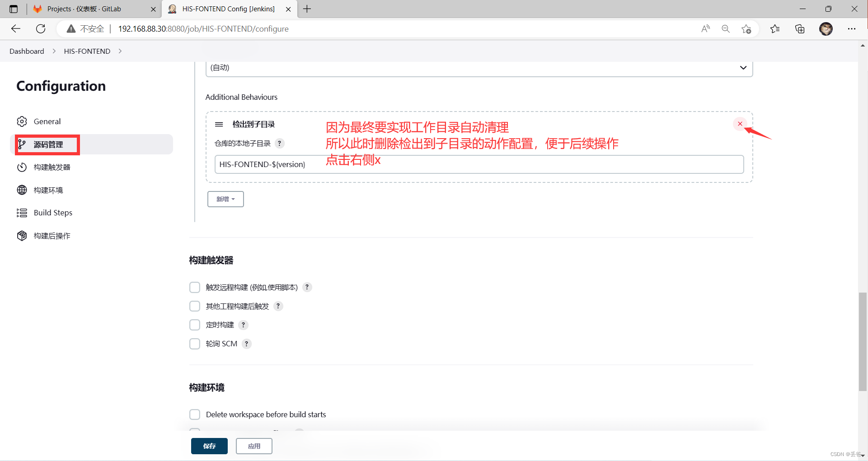The width and height of the screenshot is (868, 461).
Task: Enable 定时构建 checkbox
Action: point(195,325)
